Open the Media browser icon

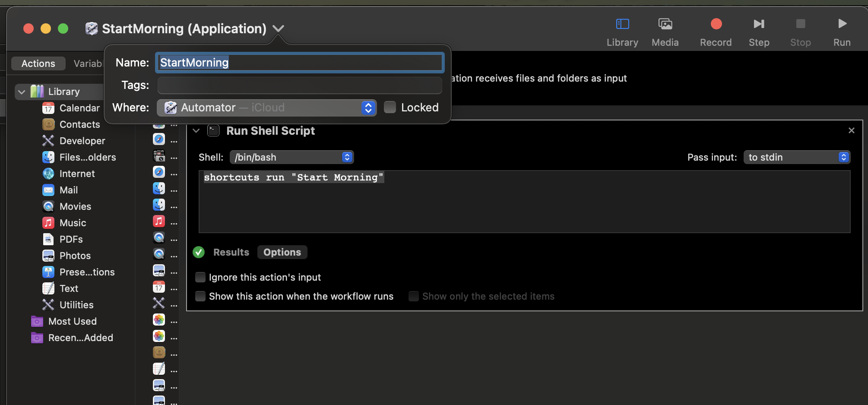click(x=665, y=24)
